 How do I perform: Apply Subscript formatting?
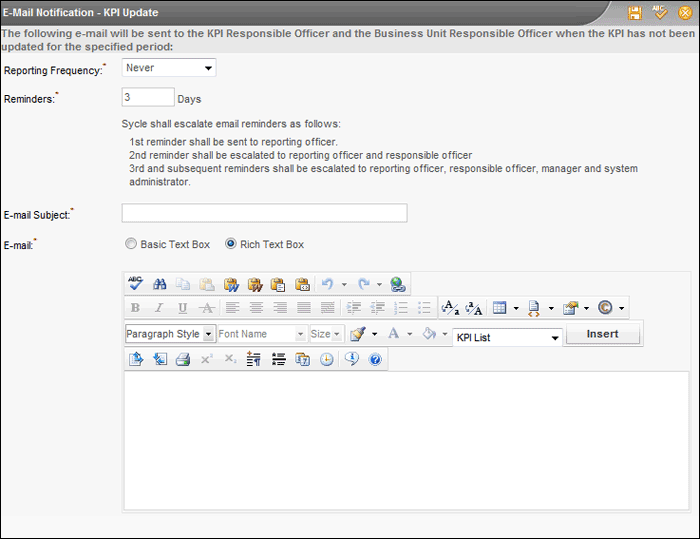click(x=230, y=359)
